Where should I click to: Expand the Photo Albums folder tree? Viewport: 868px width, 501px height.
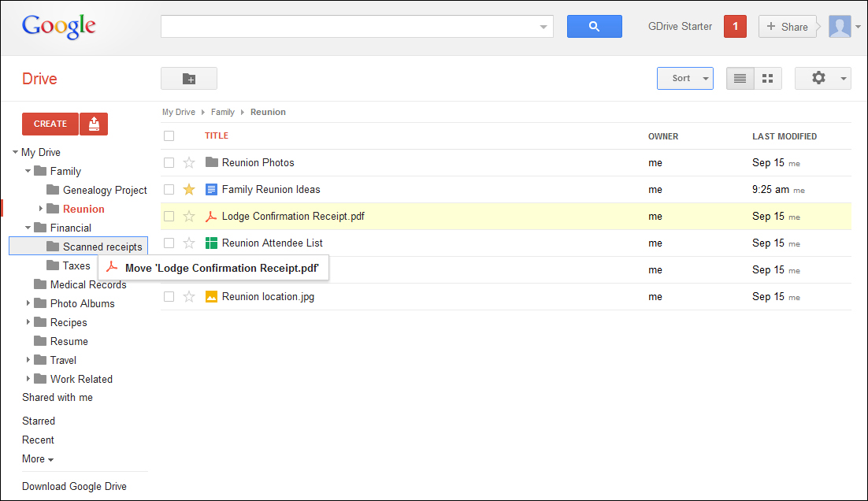click(x=28, y=303)
